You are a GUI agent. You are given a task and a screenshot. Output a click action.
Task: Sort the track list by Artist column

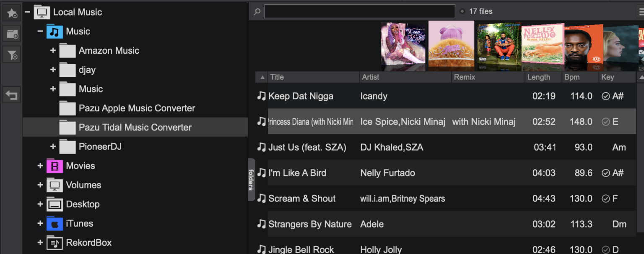click(371, 77)
